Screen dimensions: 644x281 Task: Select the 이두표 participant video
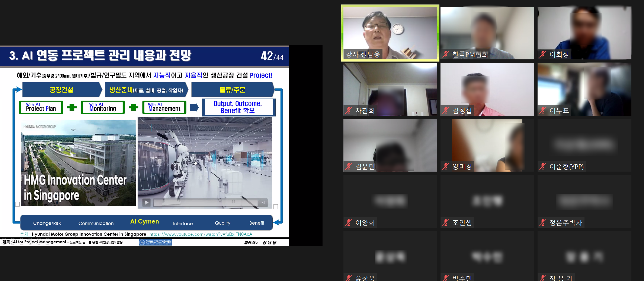tap(584, 89)
